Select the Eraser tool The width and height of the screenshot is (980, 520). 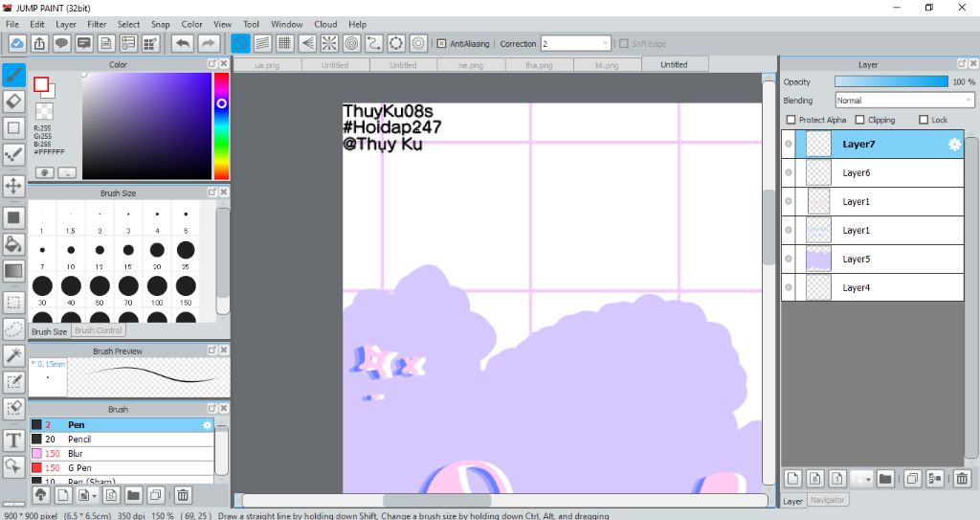tap(13, 102)
